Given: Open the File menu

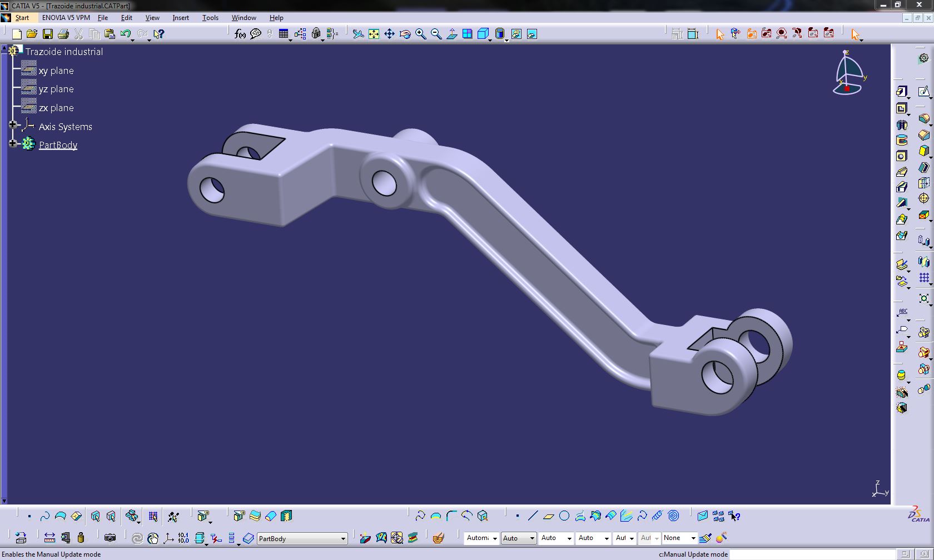Looking at the screenshot, I should tap(103, 18).
